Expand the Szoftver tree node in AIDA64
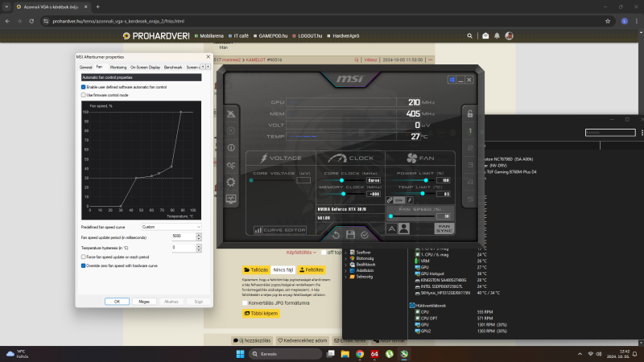 pyautogui.click(x=346, y=253)
